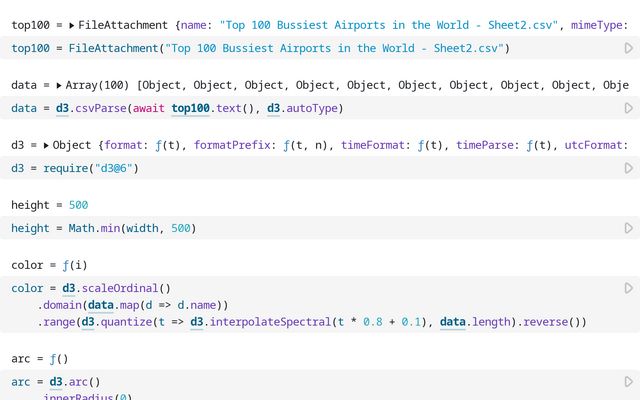Click the d3.autoType reference
The image size is (640, 400).
point(305,108)
